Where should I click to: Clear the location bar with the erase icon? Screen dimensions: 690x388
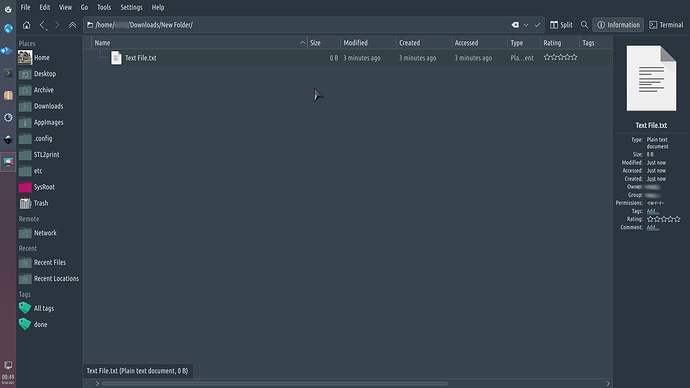(515, 25)
